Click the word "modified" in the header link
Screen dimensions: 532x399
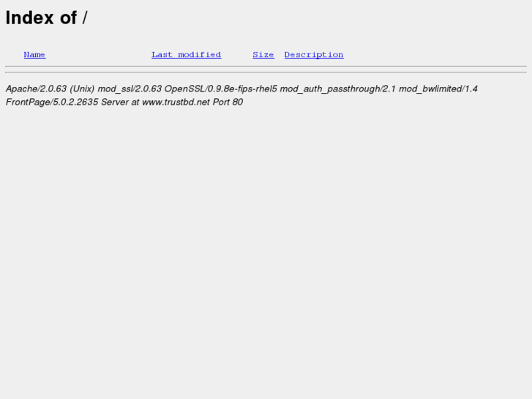pos(200,55)
